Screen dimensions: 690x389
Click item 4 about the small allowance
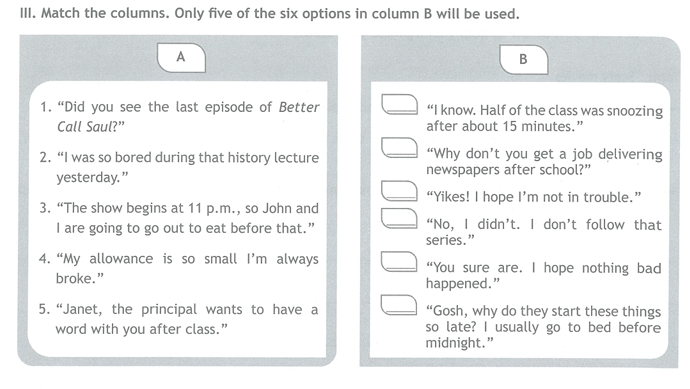pyautogui.click(x=179, y=268)
